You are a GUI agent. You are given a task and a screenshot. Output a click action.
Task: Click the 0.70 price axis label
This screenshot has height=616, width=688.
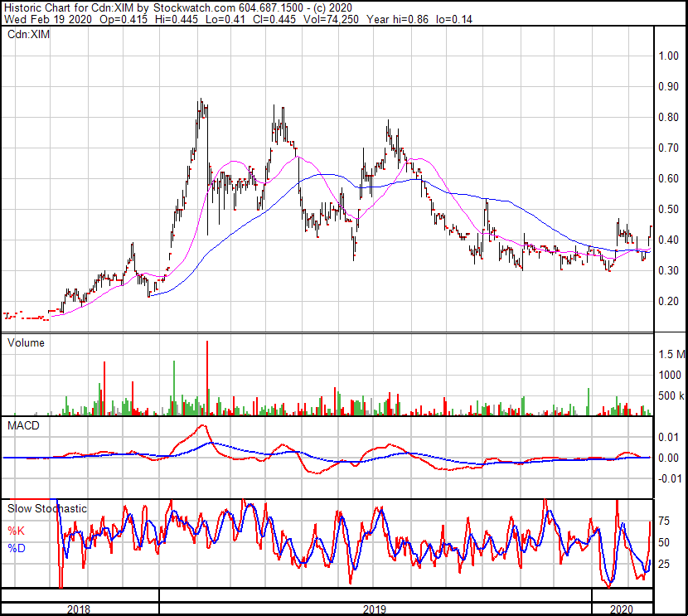(x=669, y=148)
